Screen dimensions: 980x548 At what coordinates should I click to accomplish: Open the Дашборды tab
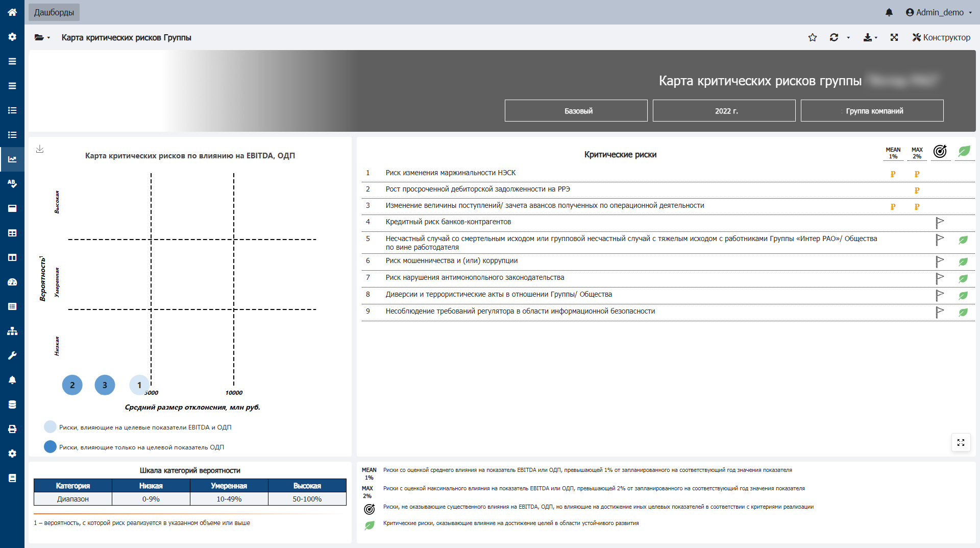click(x=54, y=12)
